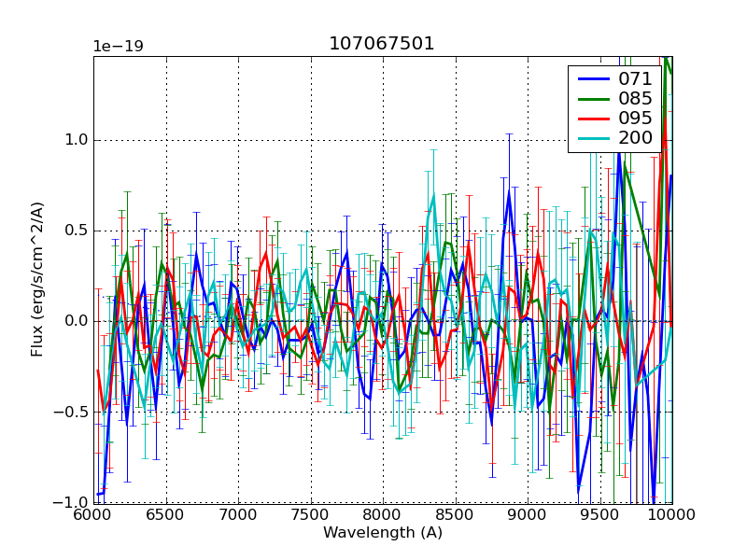Select the 095 legend label

click(636, 118)
